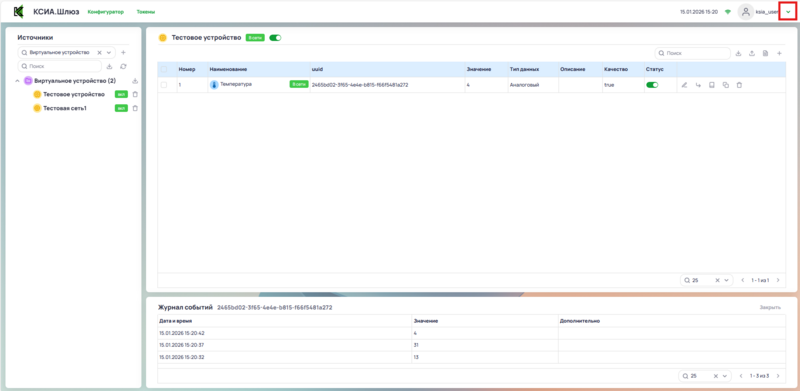The width and height of the screenshot is (800, 391).
Task: Click yellow icon beside Тестовая сеть1
Action: tap(37, 108)
